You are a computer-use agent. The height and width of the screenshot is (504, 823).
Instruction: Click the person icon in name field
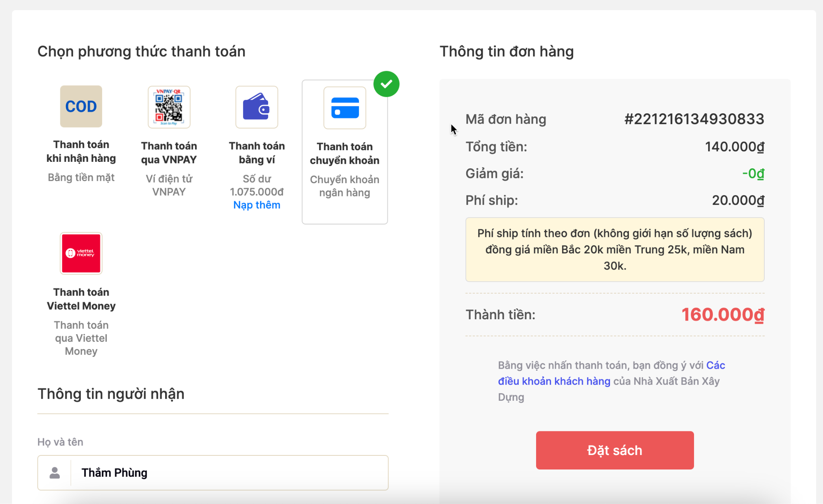[55, 473]
